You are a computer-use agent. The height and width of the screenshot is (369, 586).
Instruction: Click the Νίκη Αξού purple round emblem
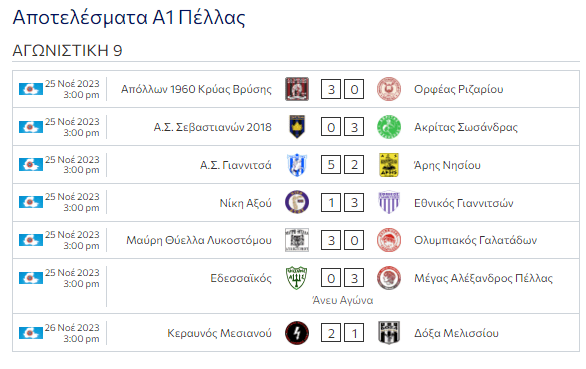(x=297, y=202)
